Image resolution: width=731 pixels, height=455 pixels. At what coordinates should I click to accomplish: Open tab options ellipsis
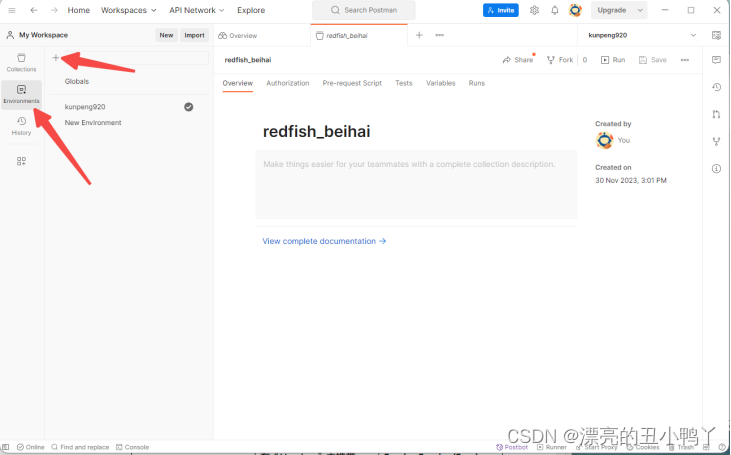[440, 35]
